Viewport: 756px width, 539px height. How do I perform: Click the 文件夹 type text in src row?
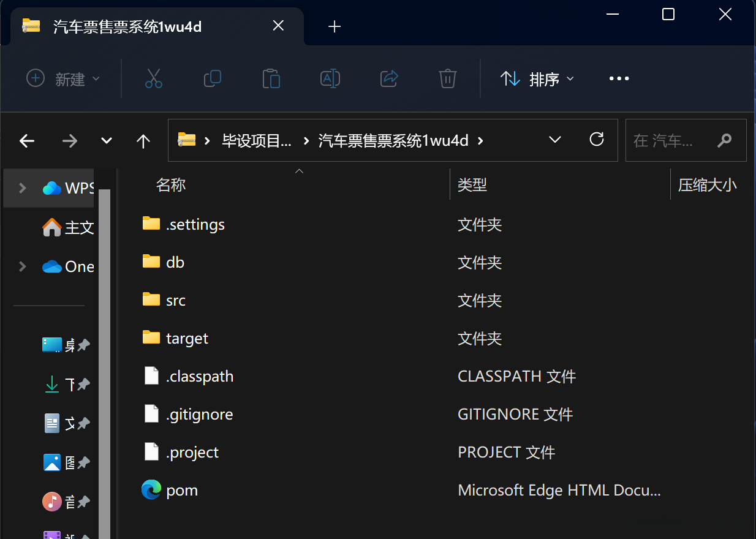(x=480, y=300)
